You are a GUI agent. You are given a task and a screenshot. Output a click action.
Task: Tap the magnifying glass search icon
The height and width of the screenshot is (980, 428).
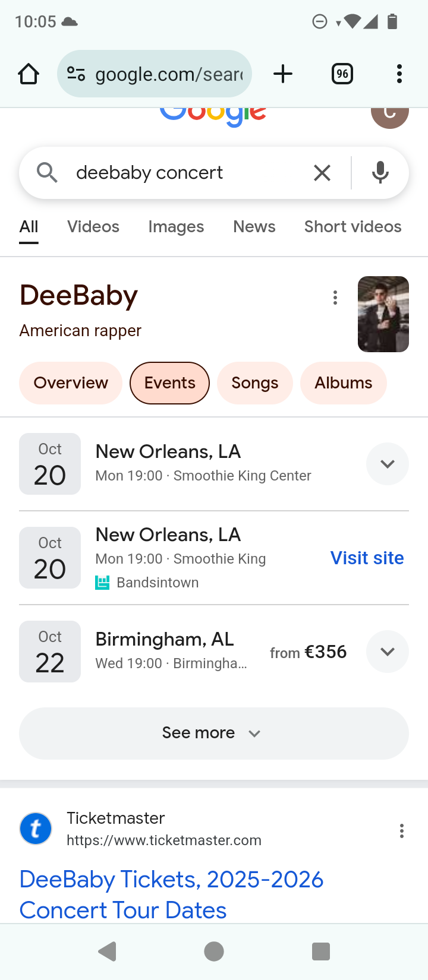click(47, 173)
